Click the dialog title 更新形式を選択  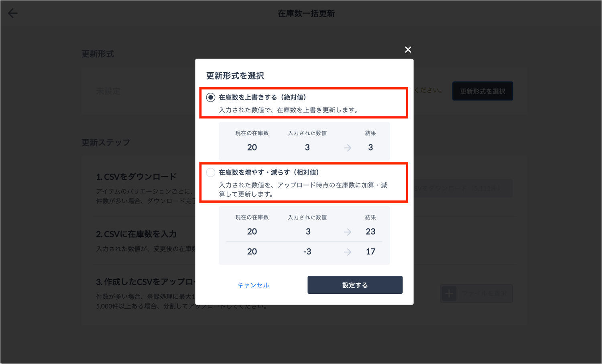pos(235,76)
